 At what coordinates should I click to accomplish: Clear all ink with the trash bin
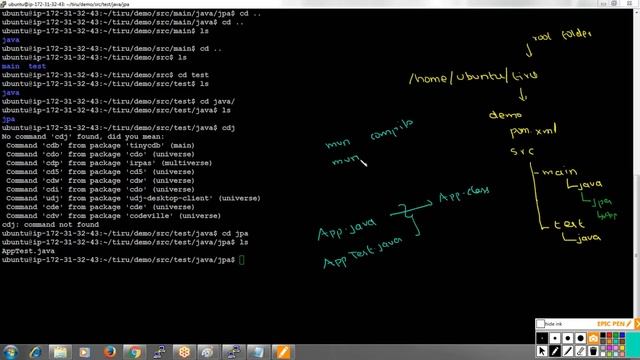[593, 351]
